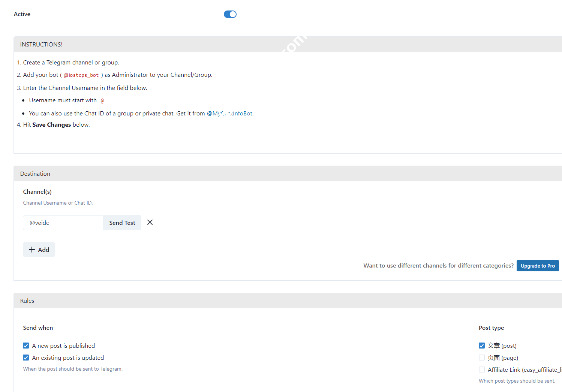Click the Add channel button
This screenshot has height=392, width=562.
coord(39,250)
